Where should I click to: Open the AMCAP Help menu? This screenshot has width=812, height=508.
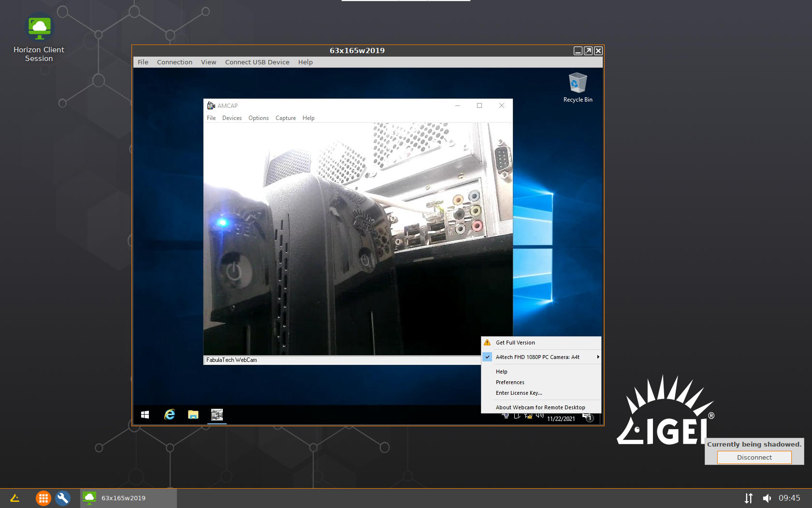click(x=308, y=118)
